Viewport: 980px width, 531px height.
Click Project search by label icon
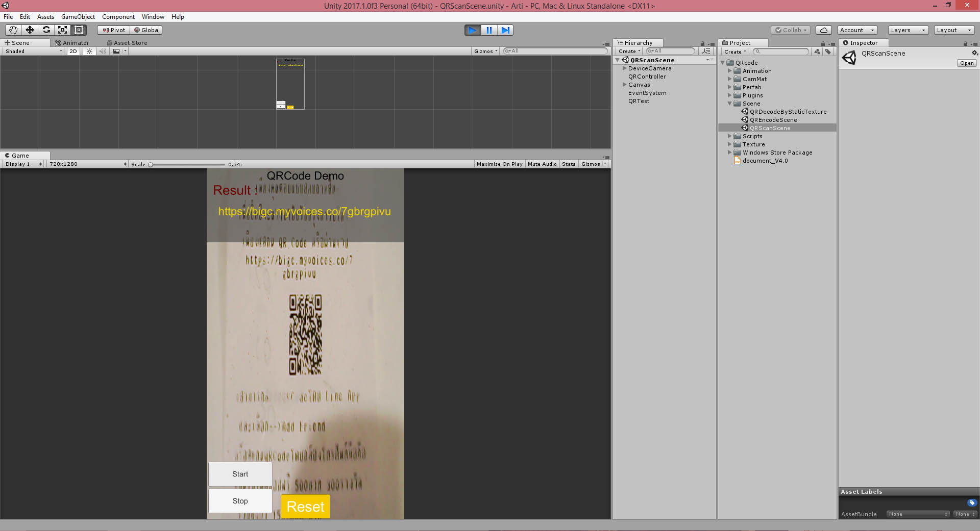[x=828, y=52]
